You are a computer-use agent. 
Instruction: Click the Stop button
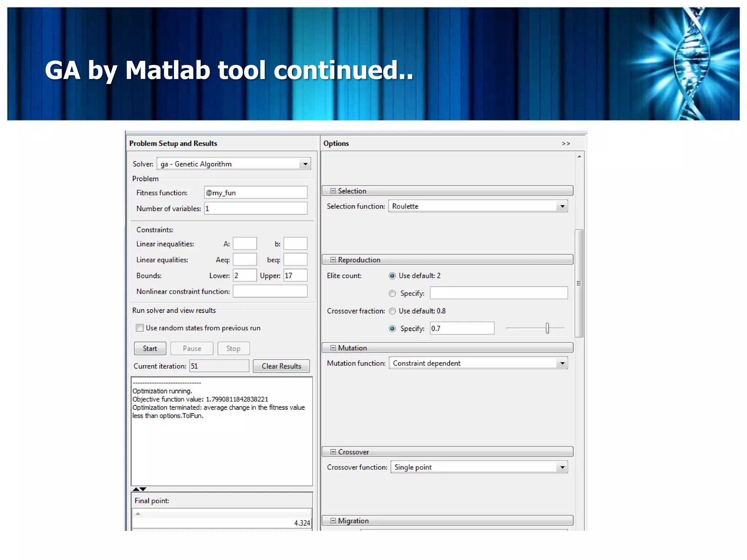tap(233, 349)
